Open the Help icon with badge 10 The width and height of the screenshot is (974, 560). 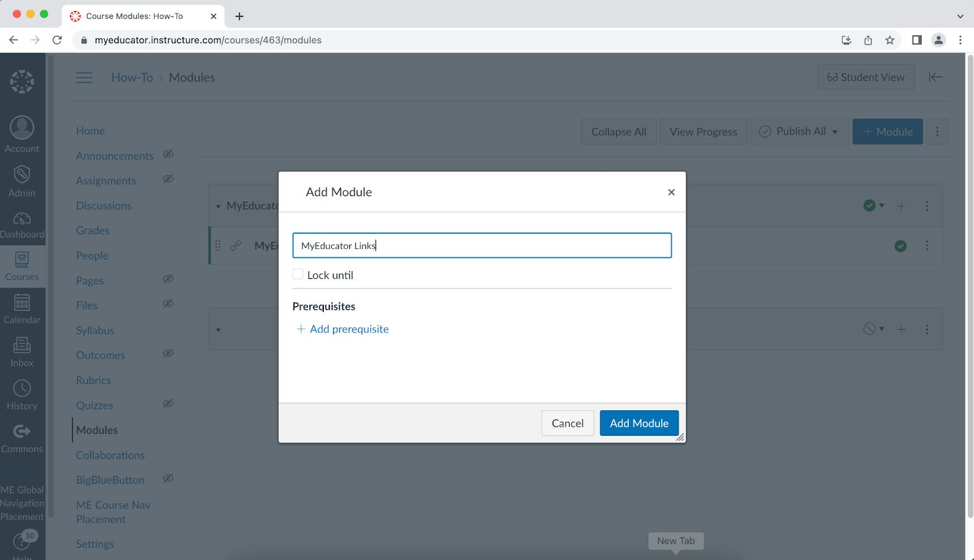click(22, 542)
